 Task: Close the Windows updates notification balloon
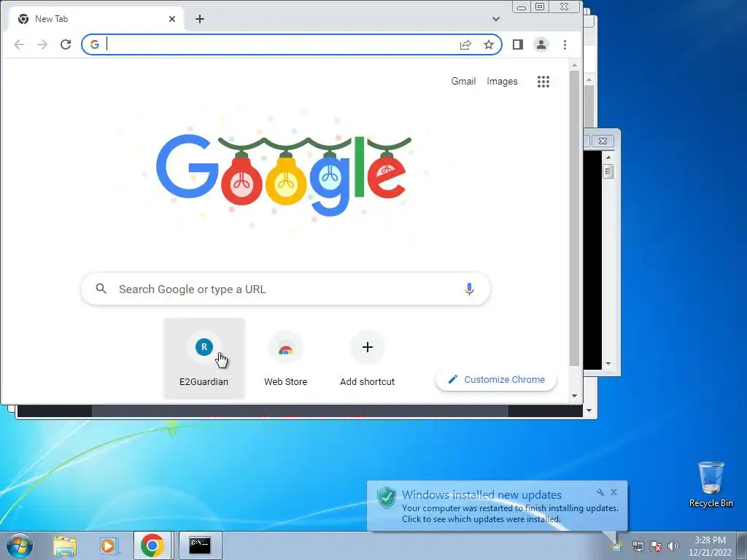tap(614, 492)
